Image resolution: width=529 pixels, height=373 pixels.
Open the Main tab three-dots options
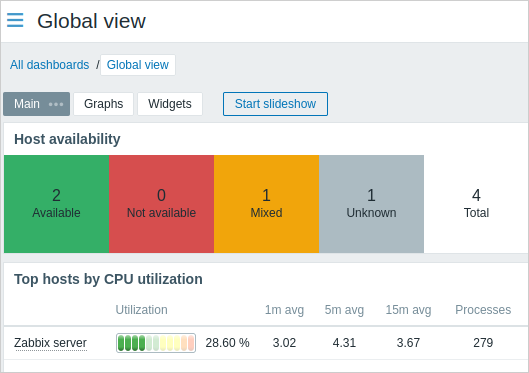tap(56, 104)
